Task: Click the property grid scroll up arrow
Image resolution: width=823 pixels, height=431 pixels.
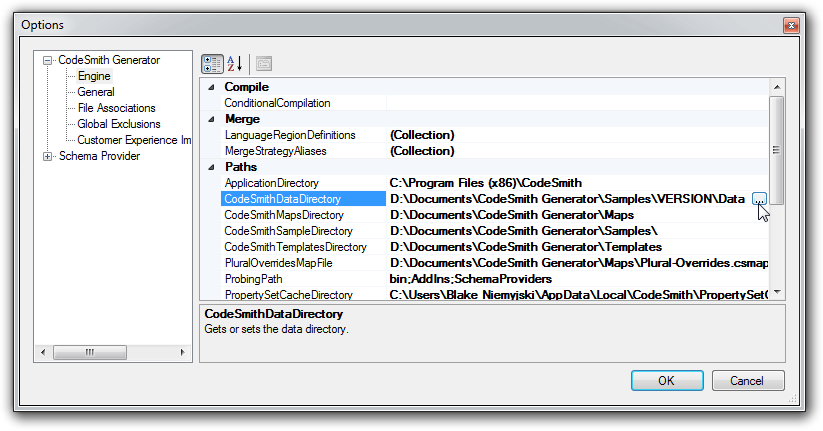Action: pyautogui.click(x=777, y=87)
